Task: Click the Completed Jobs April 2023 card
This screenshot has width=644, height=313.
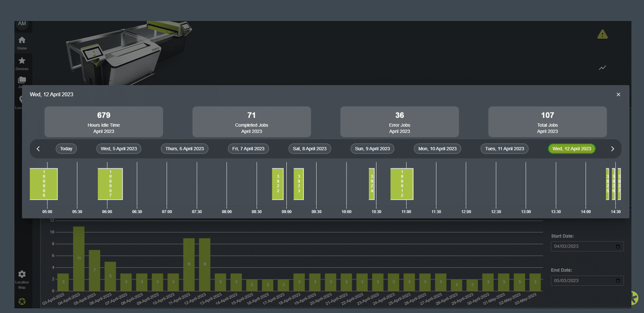Action: (251, 121)
